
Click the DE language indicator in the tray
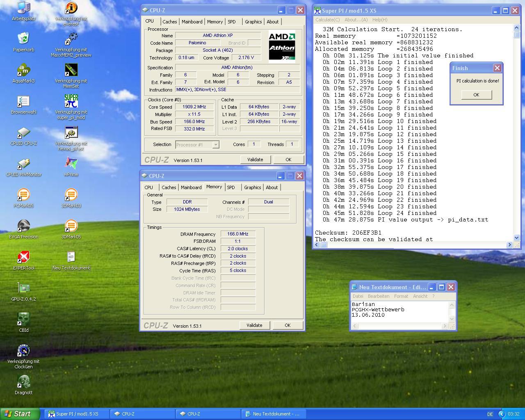[490, 414]
